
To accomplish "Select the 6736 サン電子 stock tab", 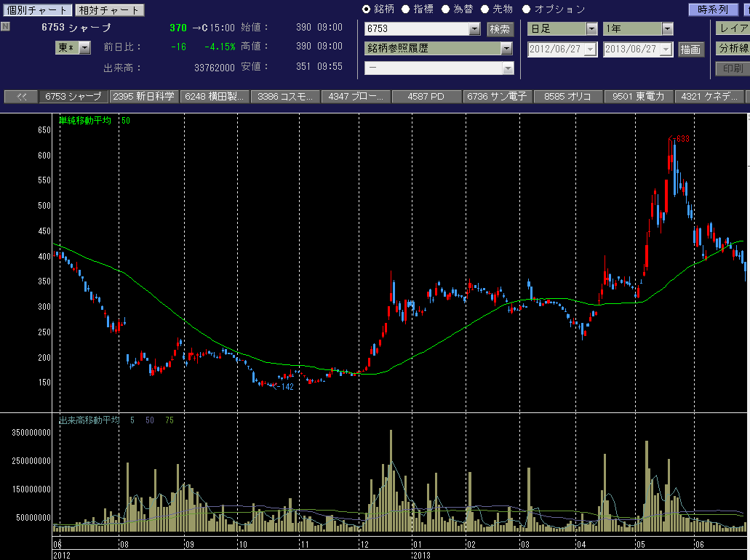I will click(497, 97).
